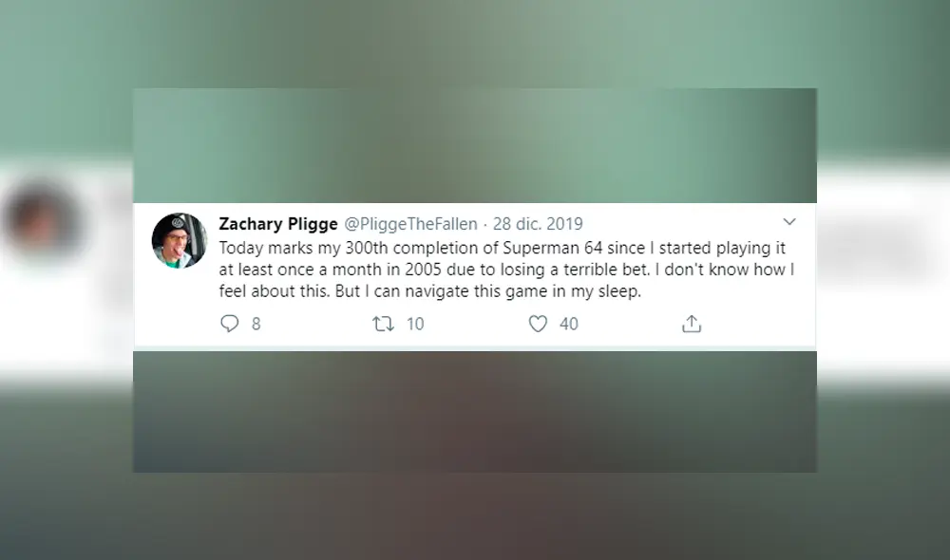Unlike the tweet by clicking the heart

click(x=539, y=324)
